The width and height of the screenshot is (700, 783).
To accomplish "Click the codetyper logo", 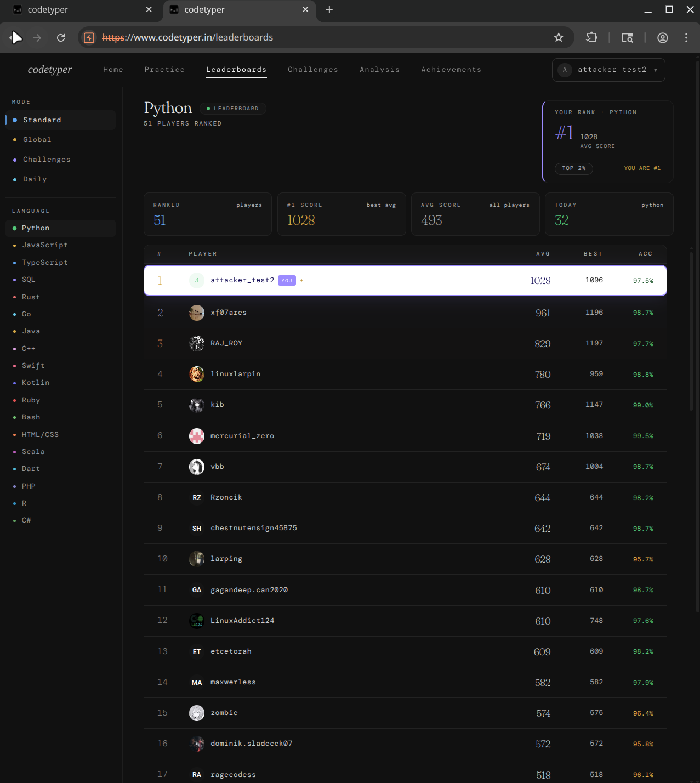I will (50, 70).
